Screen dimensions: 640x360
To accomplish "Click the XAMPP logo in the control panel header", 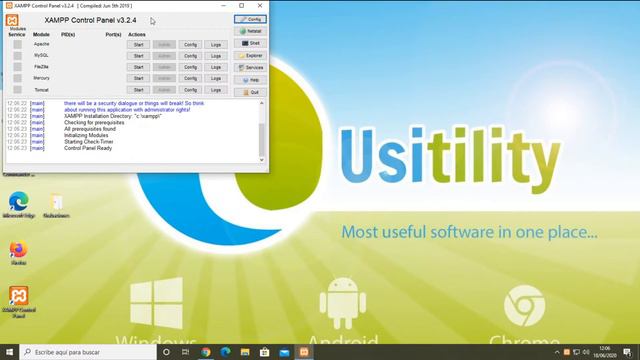I will coord(12,20).
